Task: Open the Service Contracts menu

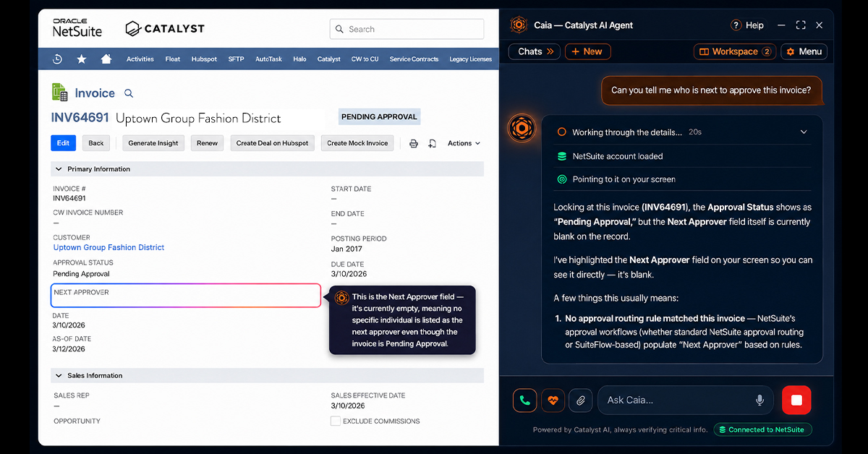Action: pyautogui.click(x=414, y=59)
